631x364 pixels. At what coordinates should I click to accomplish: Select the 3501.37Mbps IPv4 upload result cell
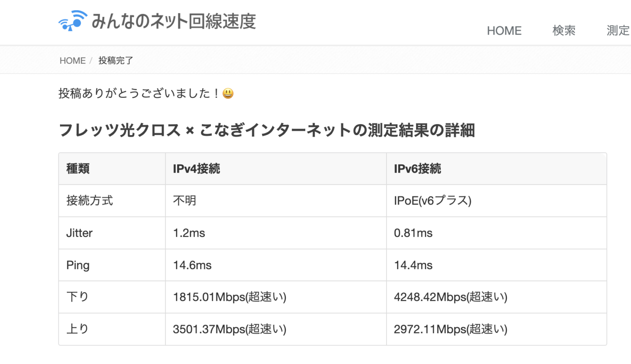[229, 329]
